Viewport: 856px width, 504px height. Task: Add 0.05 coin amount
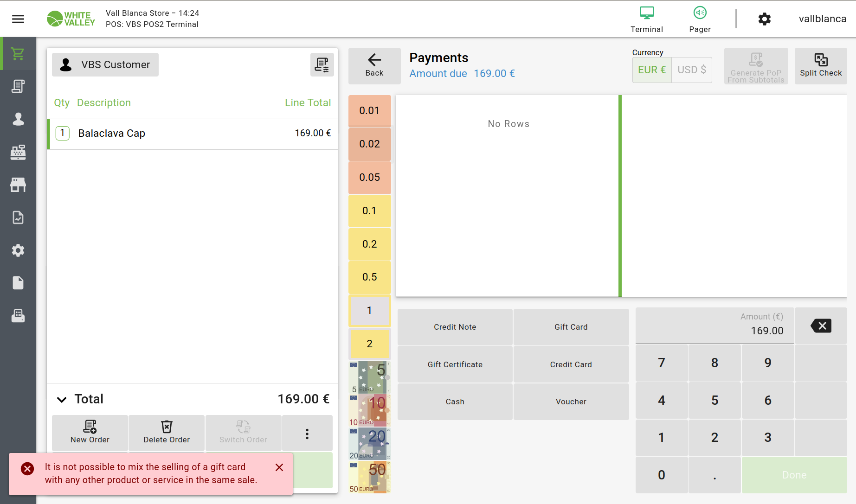pos(370,178)
